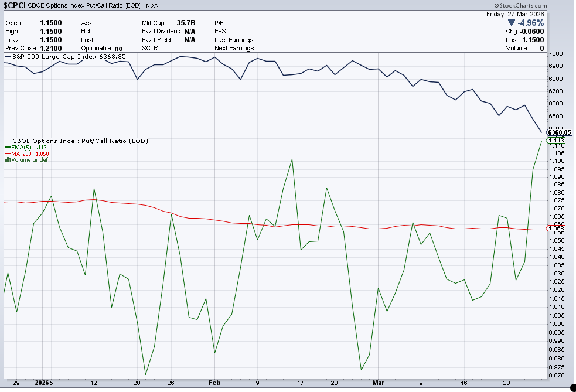Viewport: 576px width, 392px height.
Task: Click the 6500 axis label
Action: [x=555, y=116]
